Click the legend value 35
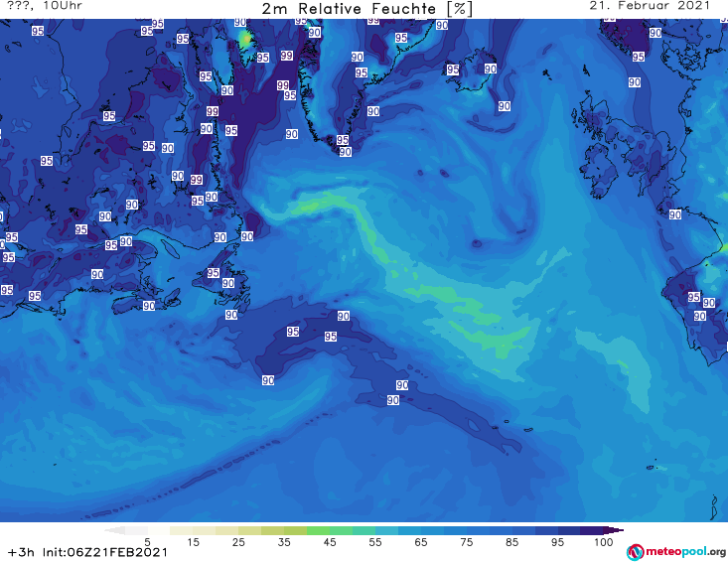 [284, 542]
